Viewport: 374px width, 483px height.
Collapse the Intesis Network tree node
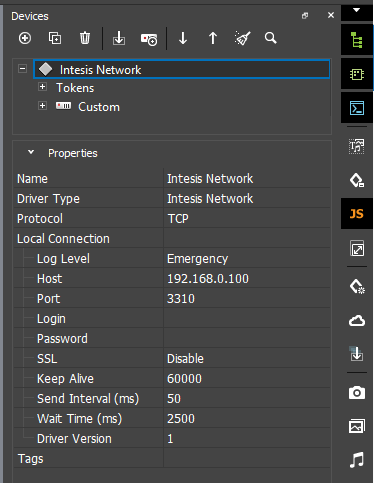coord(22,69)
